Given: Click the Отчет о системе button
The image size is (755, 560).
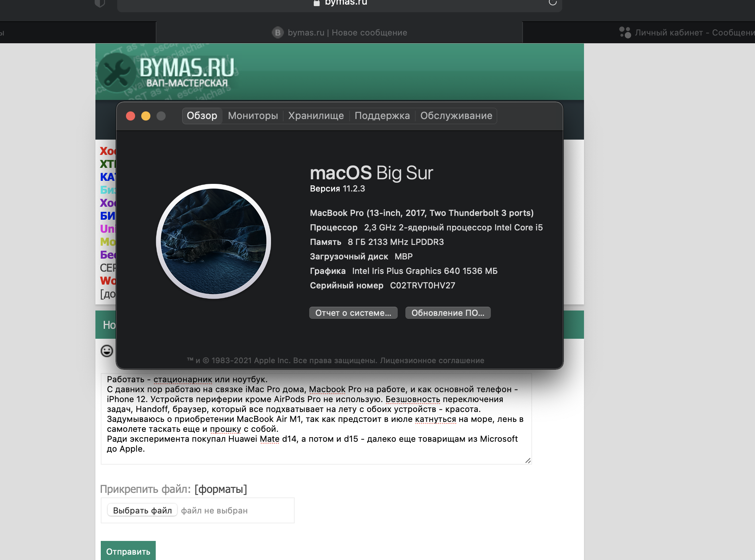Looking at the screenshot, I should click(353, 313).
